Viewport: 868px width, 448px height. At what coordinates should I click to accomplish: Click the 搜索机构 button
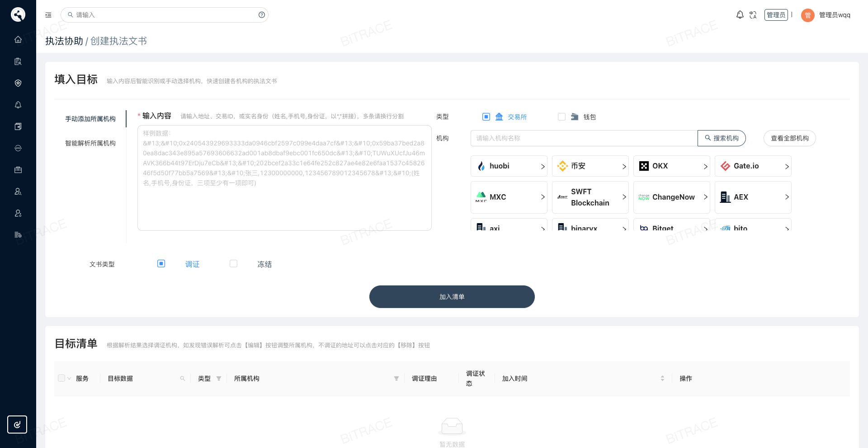722,138
